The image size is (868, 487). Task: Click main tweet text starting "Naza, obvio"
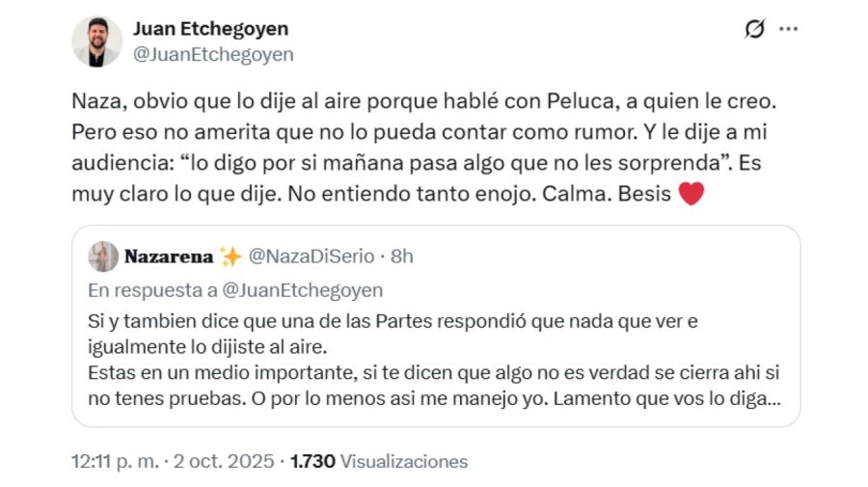point(386,101)
